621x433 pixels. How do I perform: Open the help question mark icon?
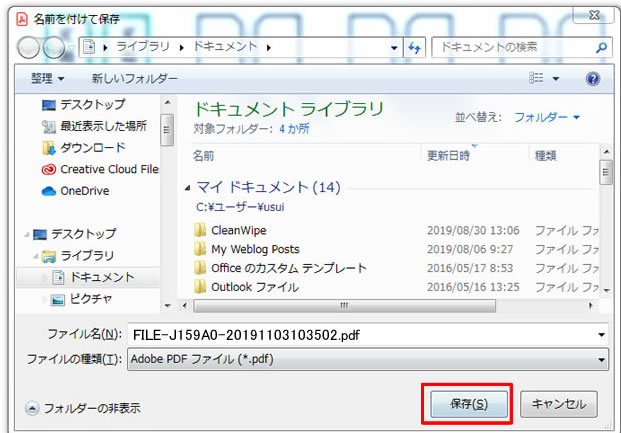(592, 78)
